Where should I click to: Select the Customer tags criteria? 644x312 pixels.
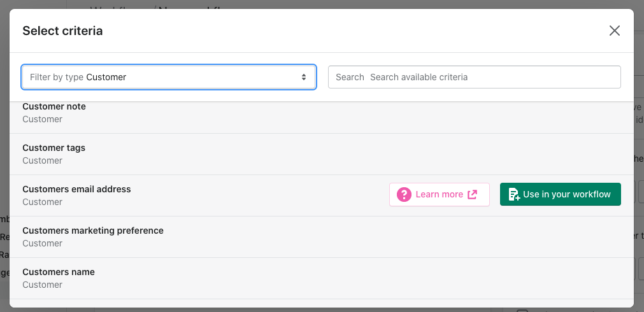tap(322, 154)
